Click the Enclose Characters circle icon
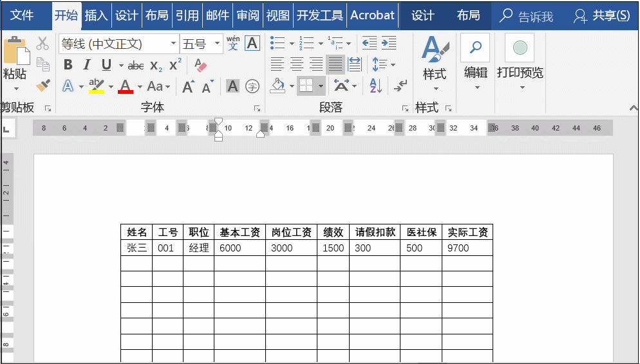Viewport: 640px width, 364px height. (252, 86)
